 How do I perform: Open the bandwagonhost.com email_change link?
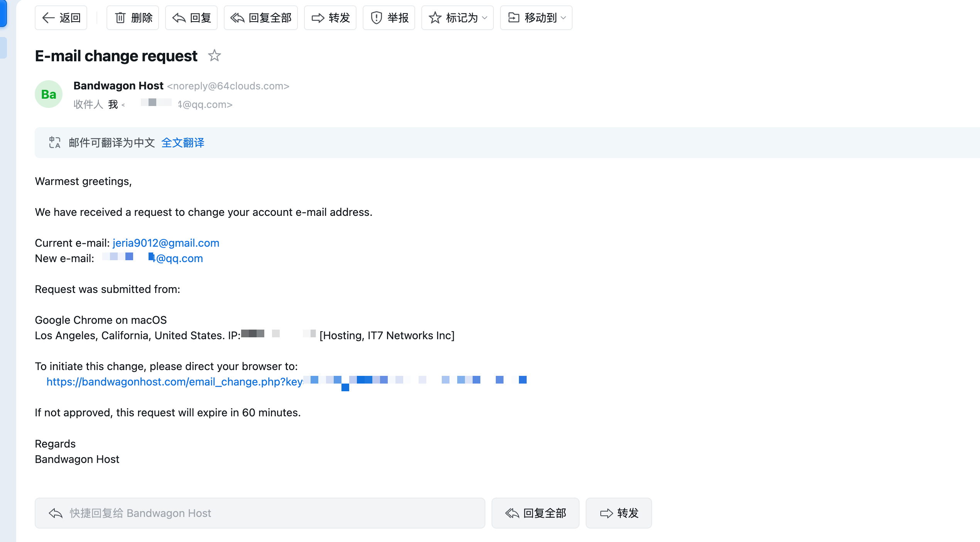coord(174,382)
